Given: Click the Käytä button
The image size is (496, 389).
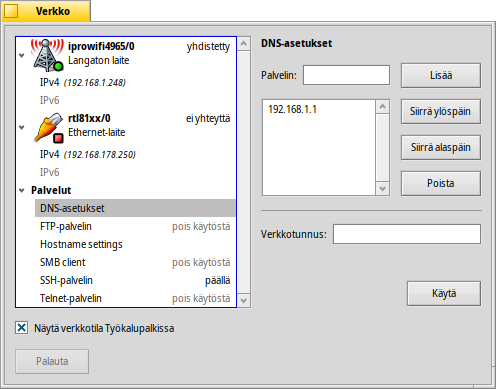Looking at the screenshot, I should [x=444, y=293].
